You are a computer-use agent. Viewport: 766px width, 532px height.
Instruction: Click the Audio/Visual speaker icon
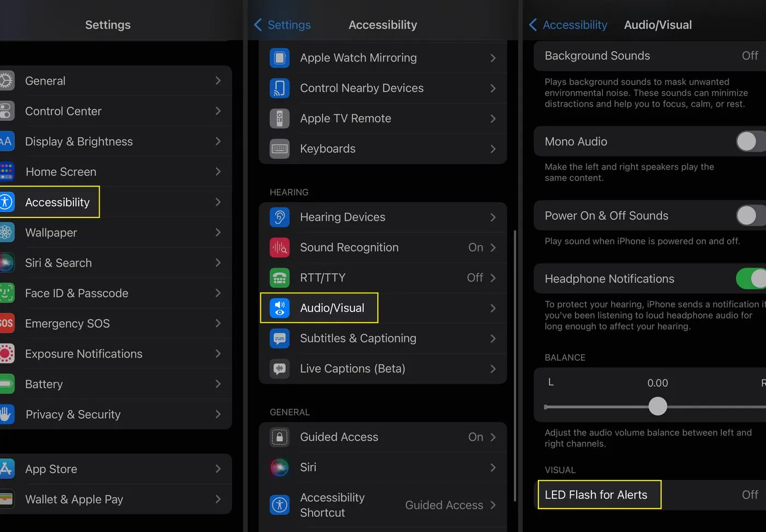pyautogui.click(x=280, y=308)
